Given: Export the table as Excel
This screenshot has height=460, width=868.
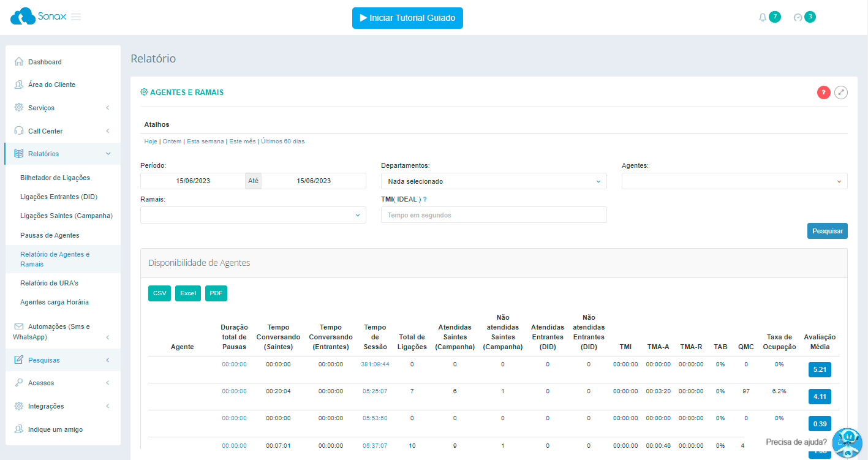Looking at the screenshot, I should point(188,293).
